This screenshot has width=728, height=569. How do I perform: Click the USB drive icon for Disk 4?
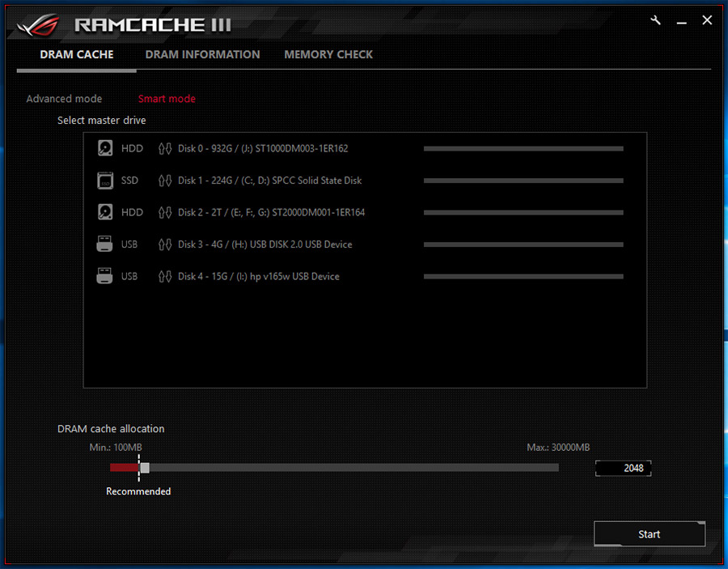[104, 276]
